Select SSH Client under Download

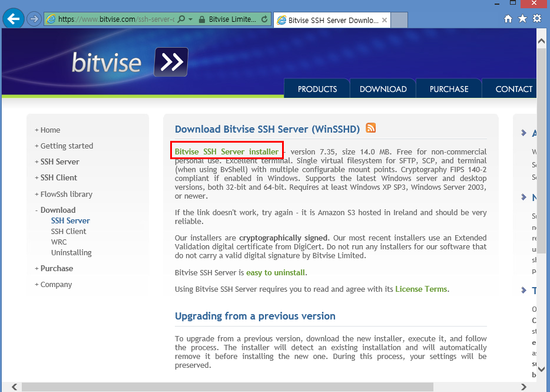[68, 231]
